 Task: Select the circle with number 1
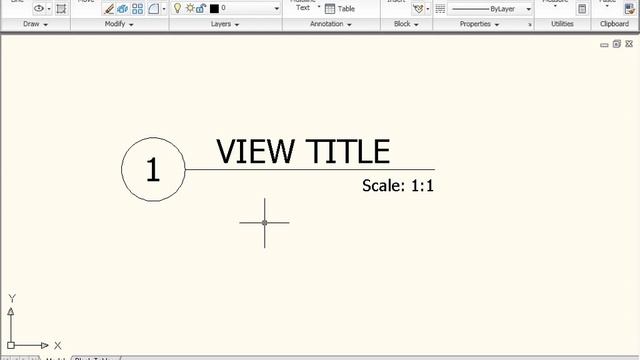click(153, 169)
